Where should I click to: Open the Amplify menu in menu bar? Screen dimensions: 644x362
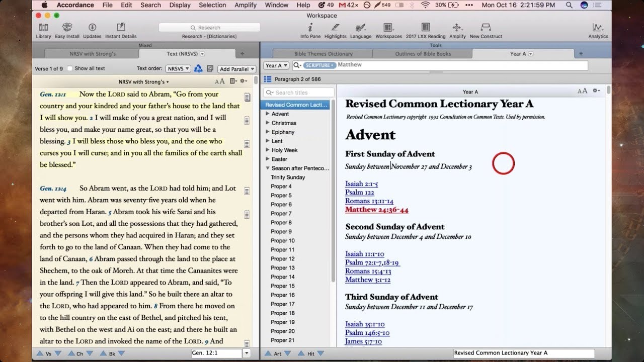[245, 5]
